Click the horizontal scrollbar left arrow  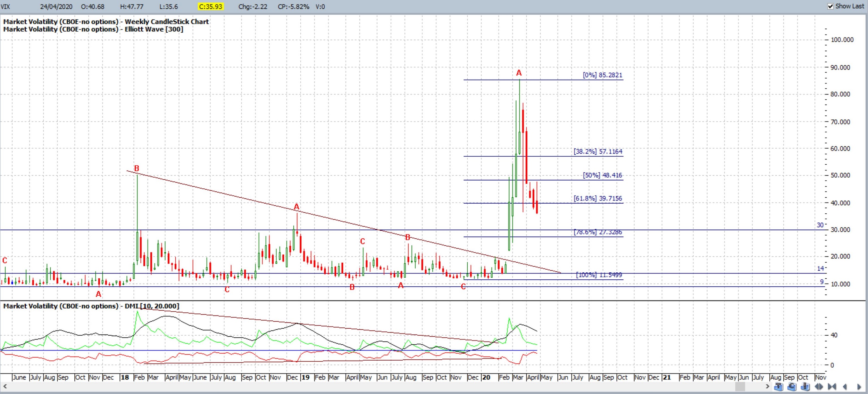click(5, 386)
